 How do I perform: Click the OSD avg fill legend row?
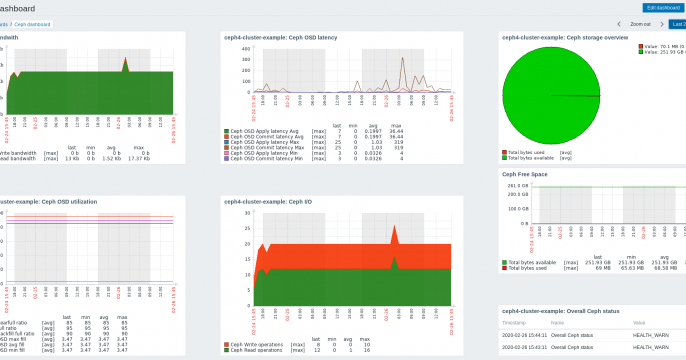64,345
